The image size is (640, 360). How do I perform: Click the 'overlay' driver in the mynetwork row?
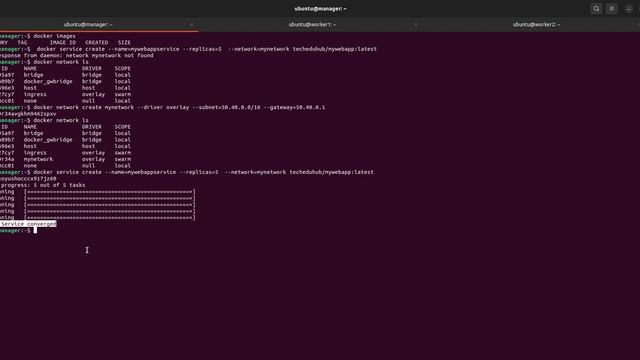(93, 159)
